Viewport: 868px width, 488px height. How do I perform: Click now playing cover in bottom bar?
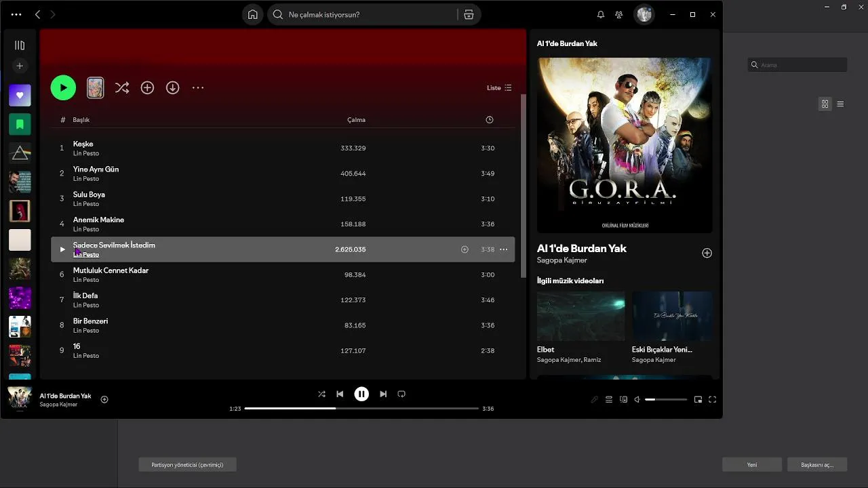[20, 399]
